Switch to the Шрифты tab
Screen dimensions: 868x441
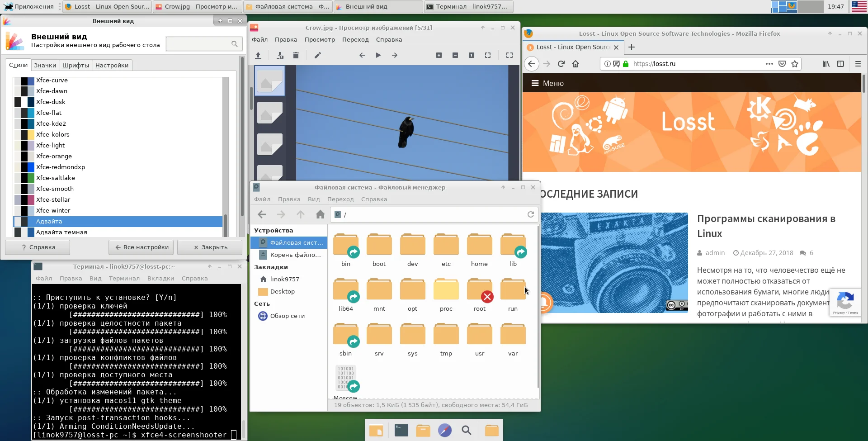coord(75,65)
